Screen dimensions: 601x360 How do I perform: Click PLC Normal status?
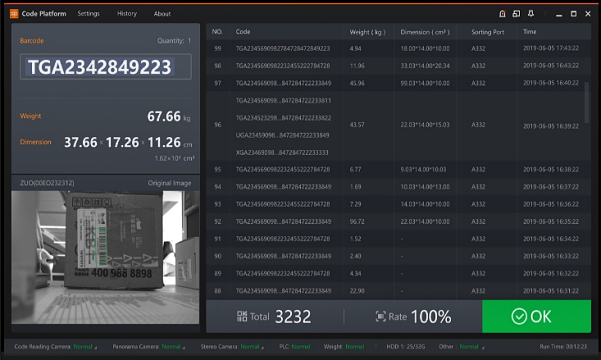point(294,347)
